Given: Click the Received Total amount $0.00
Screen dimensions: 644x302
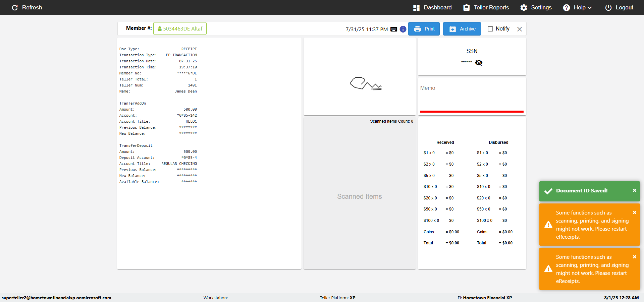Looking at the screenshot, I should (x=452, y=243).
